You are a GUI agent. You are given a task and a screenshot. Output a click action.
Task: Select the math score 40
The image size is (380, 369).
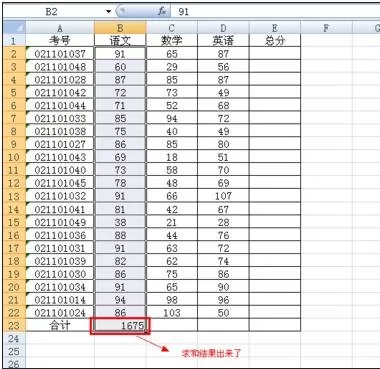click(172, 131)
